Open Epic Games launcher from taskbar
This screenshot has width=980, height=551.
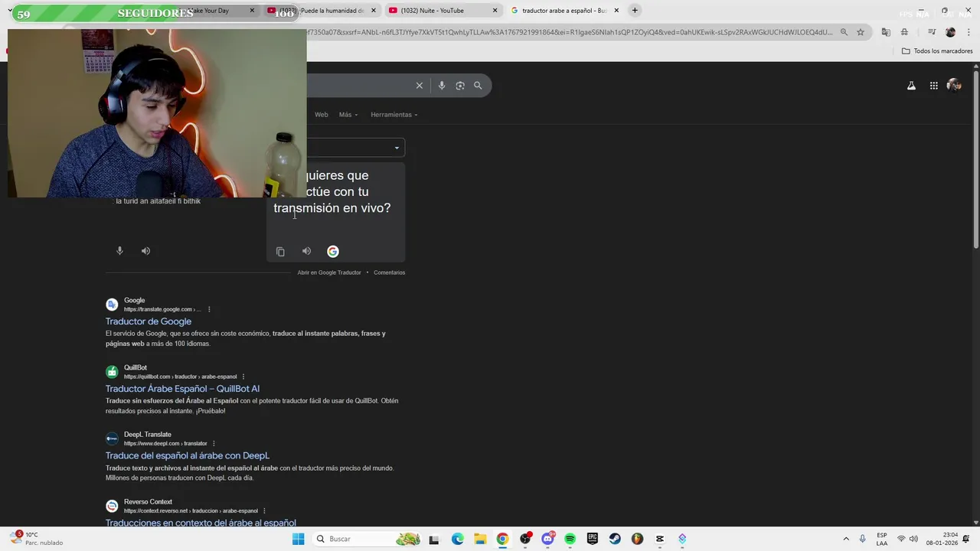point(592,539)
